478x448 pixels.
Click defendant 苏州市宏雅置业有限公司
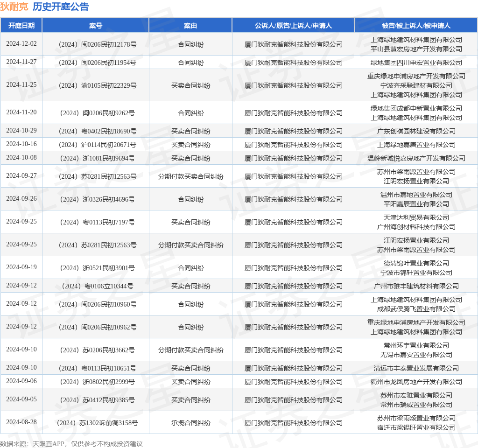[416, 396]
